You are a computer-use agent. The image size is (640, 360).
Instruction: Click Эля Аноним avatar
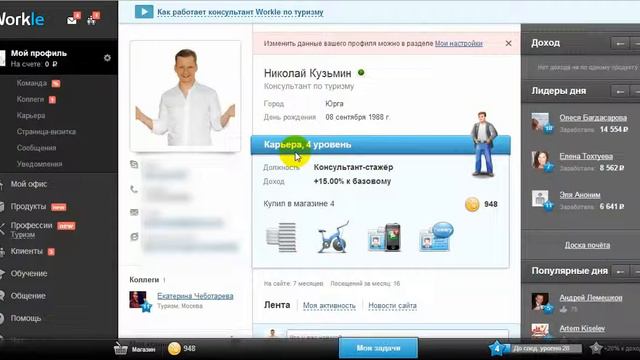540,199
